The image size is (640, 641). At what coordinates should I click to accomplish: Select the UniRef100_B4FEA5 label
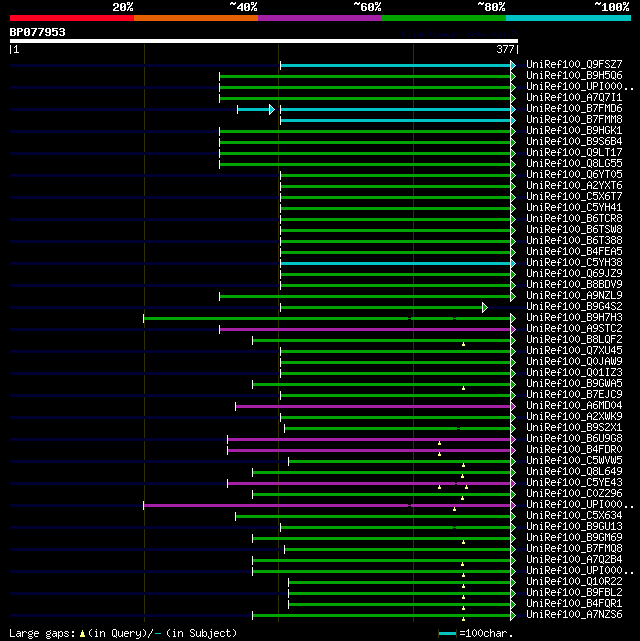click(x=574, y=252)
